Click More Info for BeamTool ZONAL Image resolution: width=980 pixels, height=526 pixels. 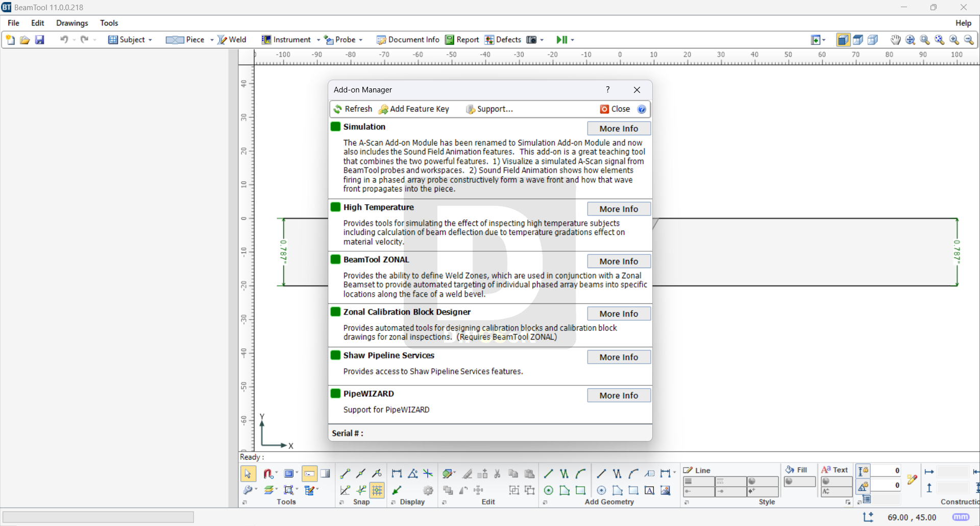tap(619, 261)
